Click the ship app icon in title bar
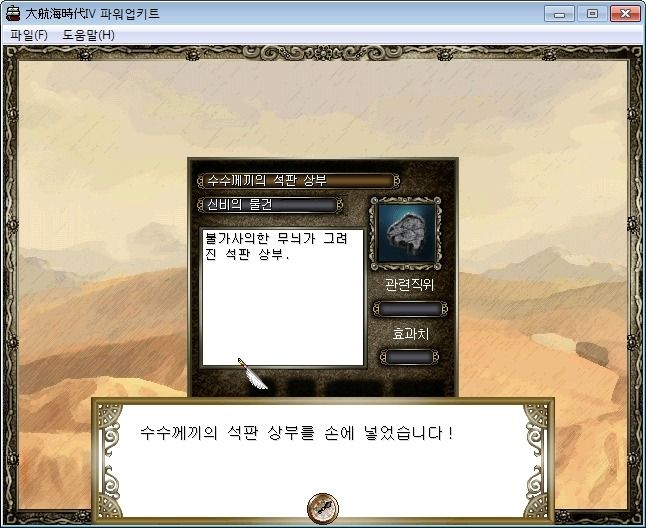Viewport: 646px width, 528px height. [13, 13]
